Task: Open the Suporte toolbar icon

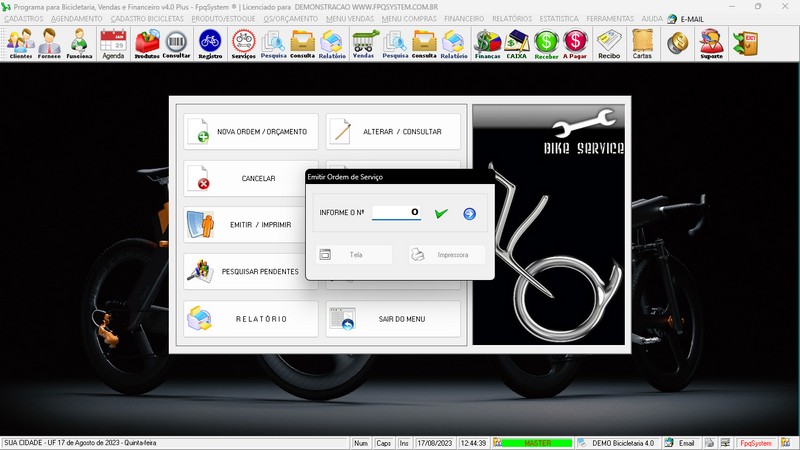Action: [711, 44]
